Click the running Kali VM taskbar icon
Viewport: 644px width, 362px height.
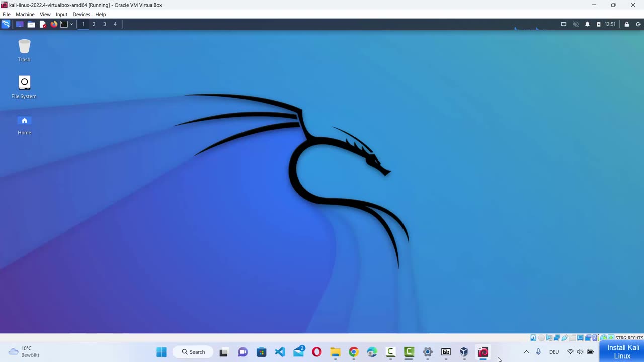[x=483, y=352]
